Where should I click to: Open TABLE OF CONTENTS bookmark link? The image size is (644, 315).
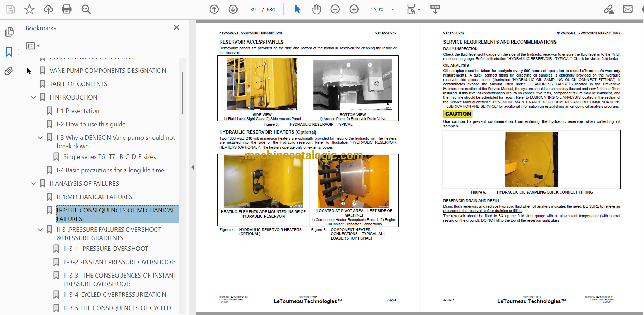click(78, 84)
